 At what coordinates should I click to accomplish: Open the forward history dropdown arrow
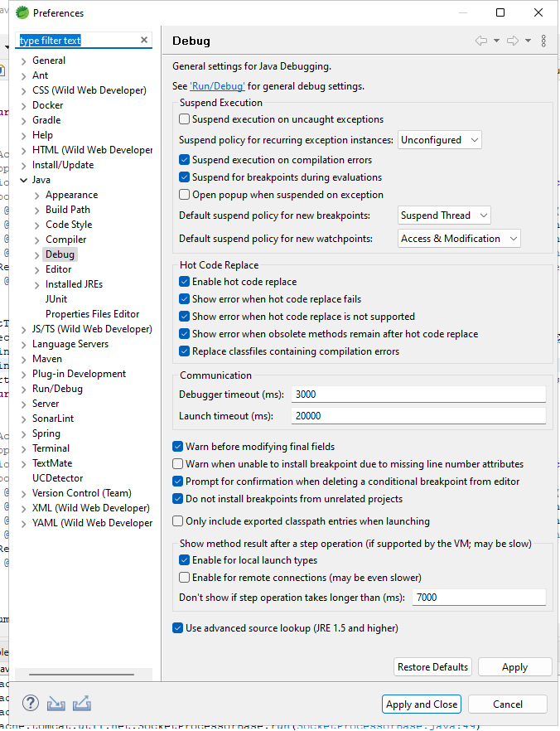click(x=528, y=41)
